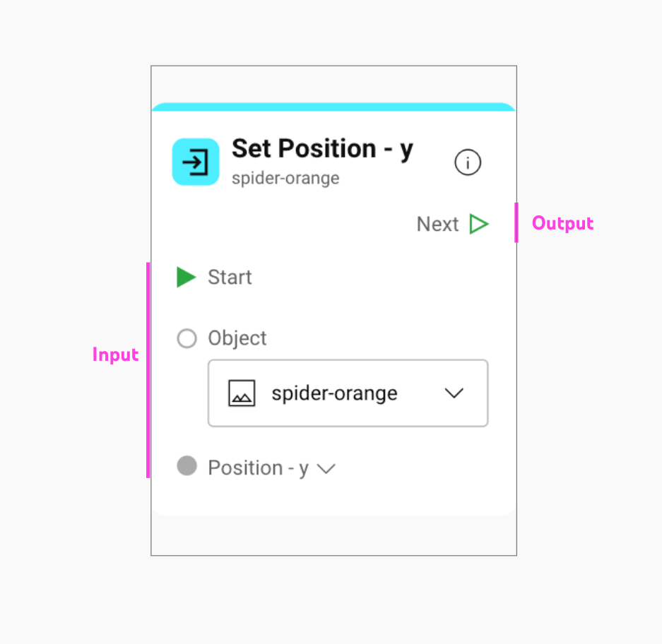This screenshot has width=662, height=644.
Task: Click the image icon inside spider-orange dropdown
Action: tap(242, 393)
